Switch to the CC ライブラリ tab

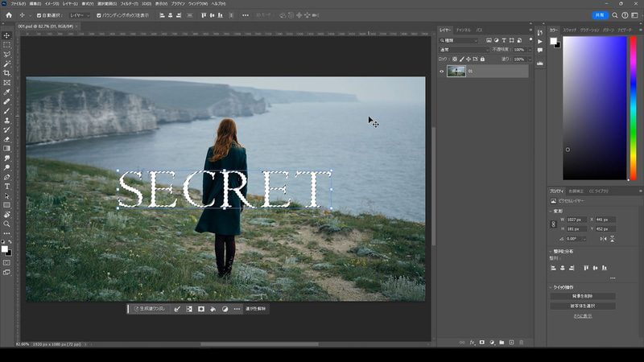point(598,191)
